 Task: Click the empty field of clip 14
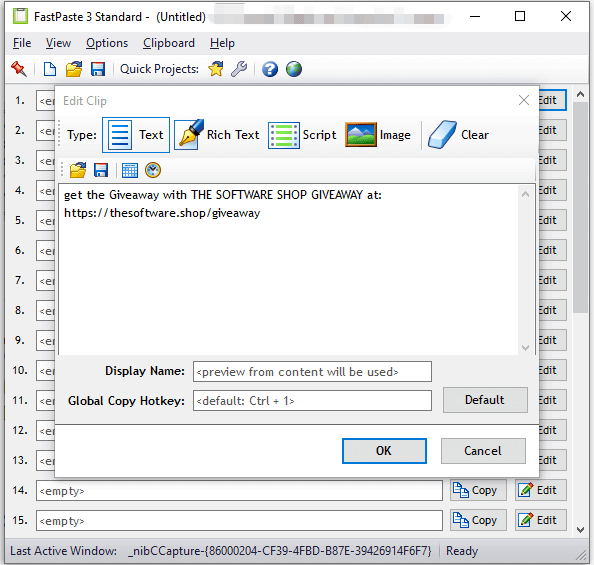[x=239, y=491]
